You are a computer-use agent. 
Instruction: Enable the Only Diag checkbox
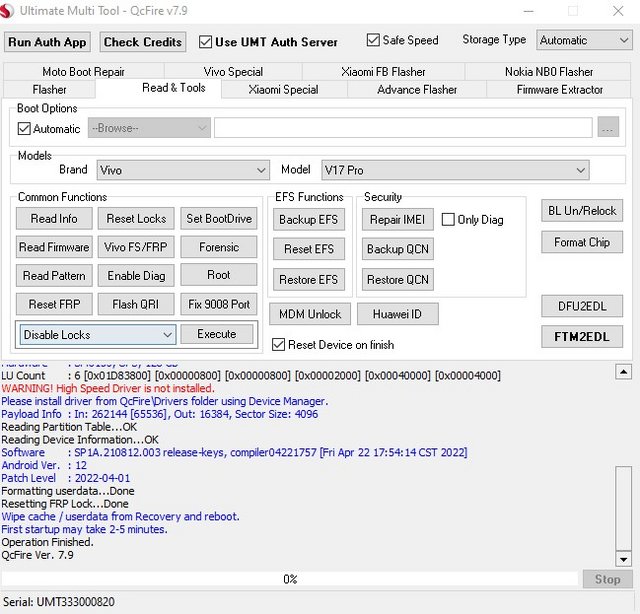point(448,220)
